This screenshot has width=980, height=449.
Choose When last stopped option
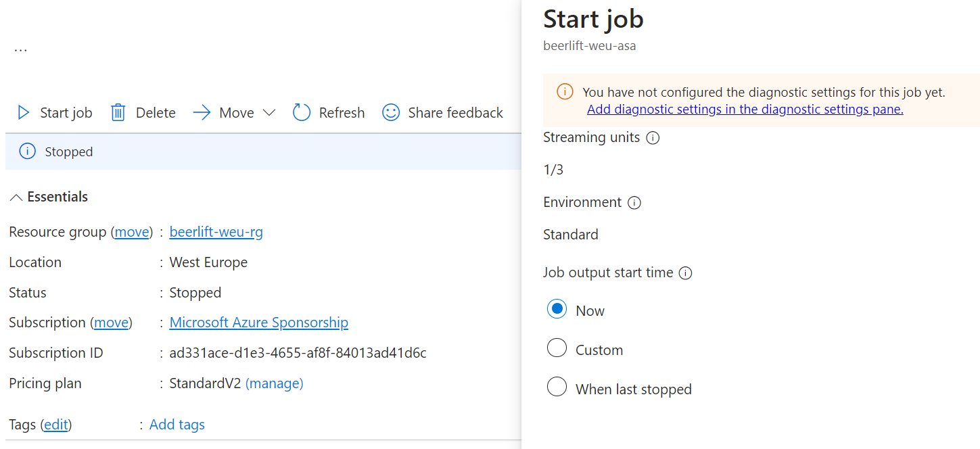pyautogui.click(x=557, y=386)
